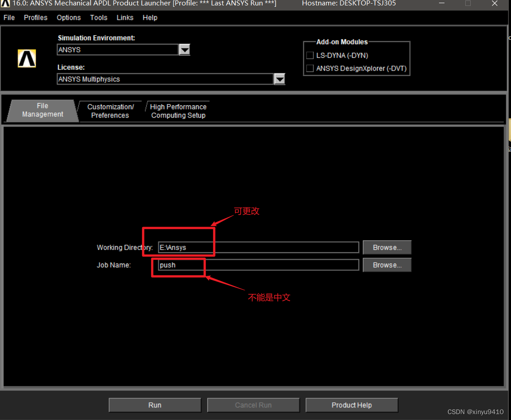Enable the LS-DYNA (-DYN) add-on checkbox
The image size is (511, 420).
(310, 55)
